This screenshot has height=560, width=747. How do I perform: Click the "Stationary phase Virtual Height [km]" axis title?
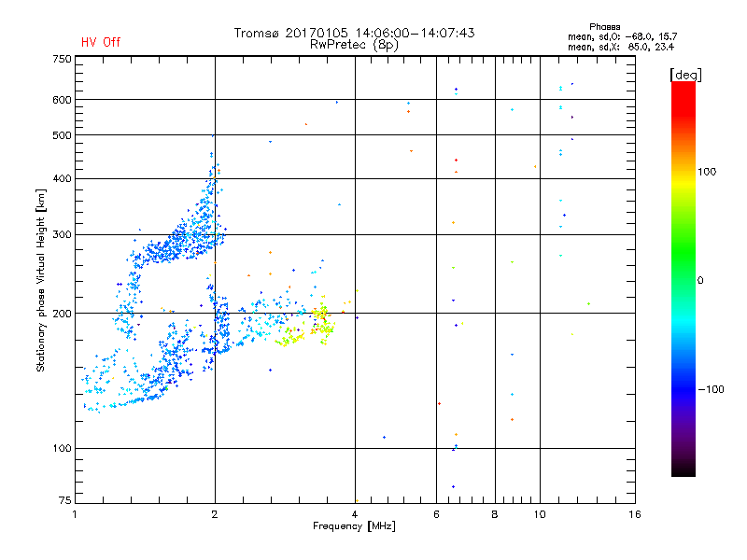[41, 281]
